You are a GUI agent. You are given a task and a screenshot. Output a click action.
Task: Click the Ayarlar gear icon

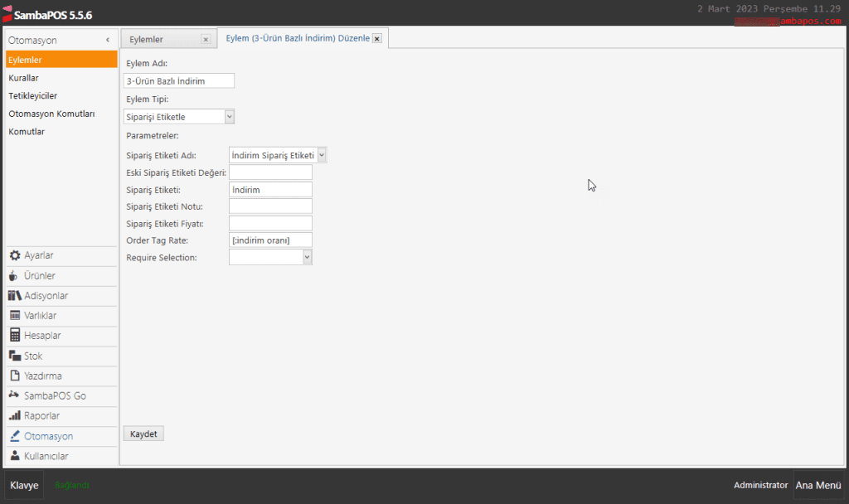click(x=15, y=256)
